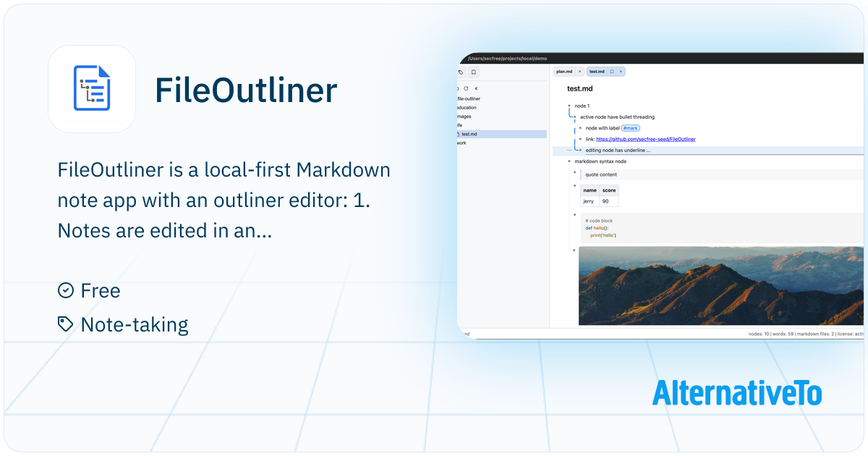Click the tag icon beside Note-taking
The image size is (868, 456).
(x=65, y=324)
